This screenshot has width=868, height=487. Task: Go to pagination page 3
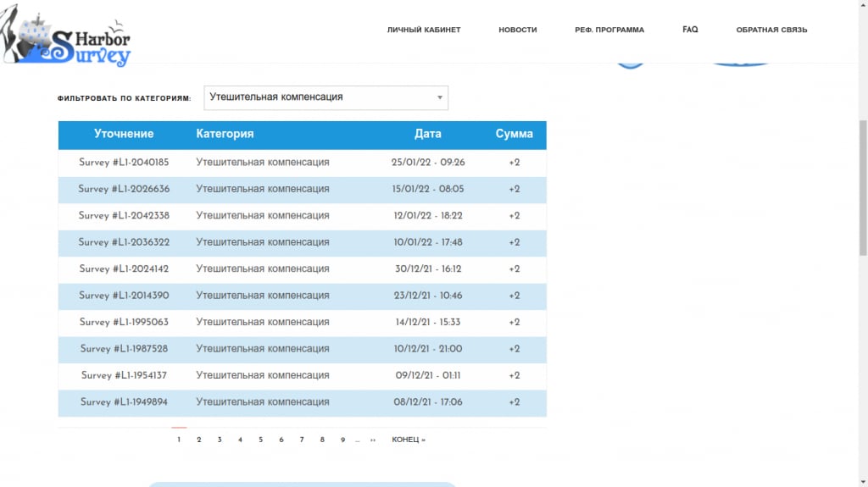(220, 440)
